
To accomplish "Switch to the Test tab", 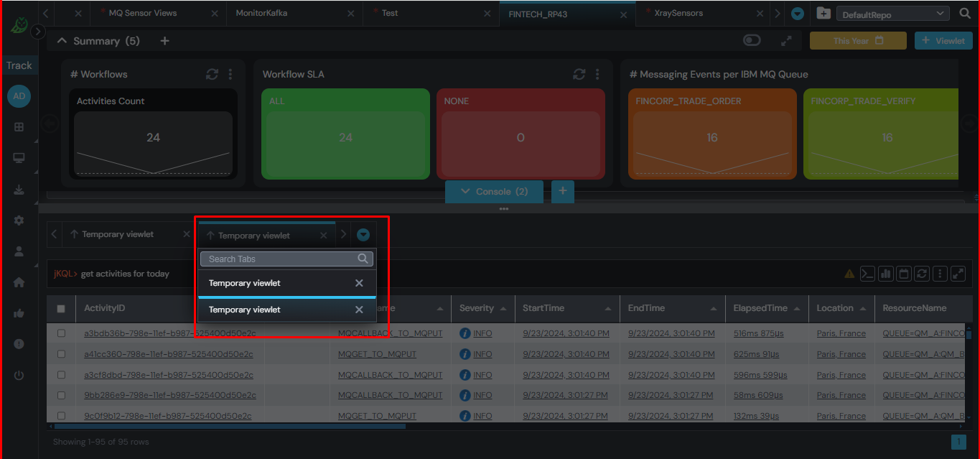I will 390,13.
